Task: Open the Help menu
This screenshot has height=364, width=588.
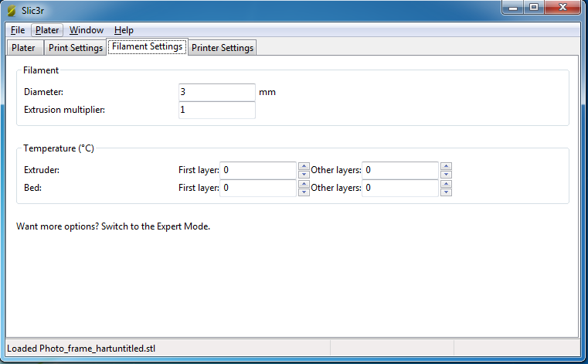Action: 124,30
